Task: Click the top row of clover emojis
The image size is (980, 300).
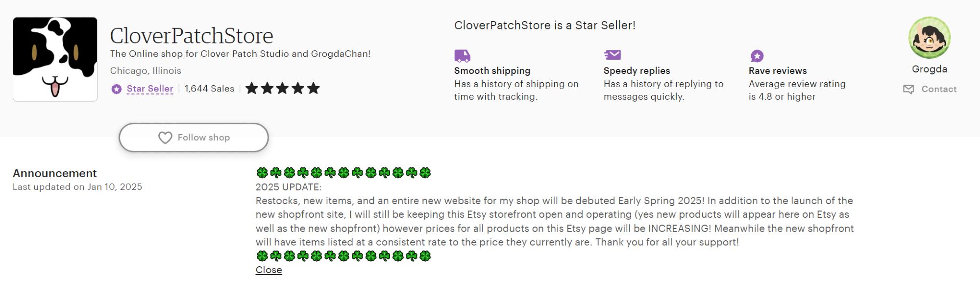Action: point(343,173)
